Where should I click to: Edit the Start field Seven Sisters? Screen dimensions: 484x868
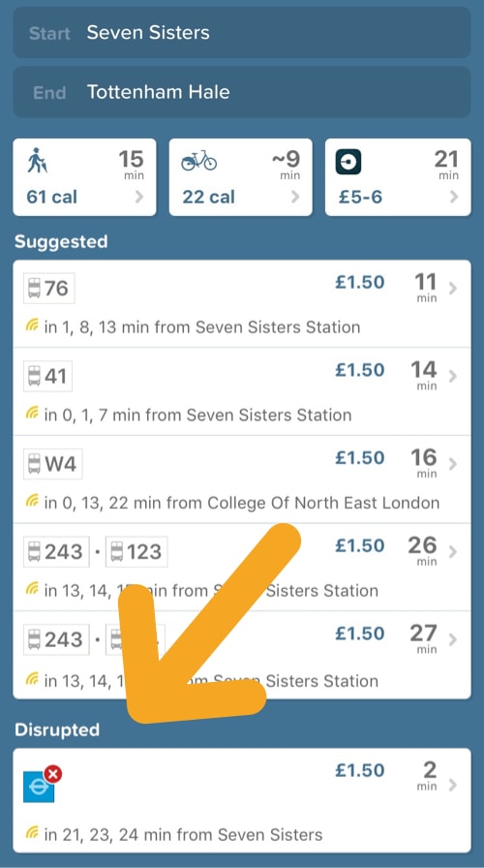tap(242, 32)
